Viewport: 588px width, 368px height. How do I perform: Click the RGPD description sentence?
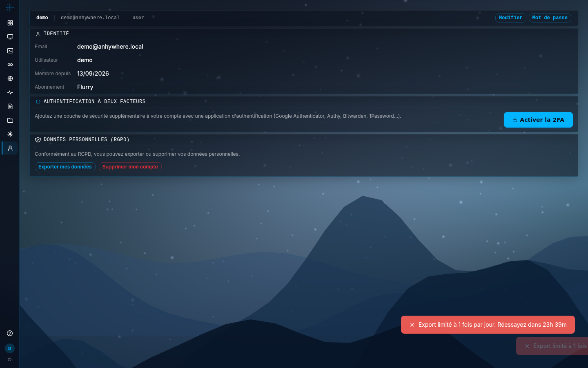tap(137, 154)
